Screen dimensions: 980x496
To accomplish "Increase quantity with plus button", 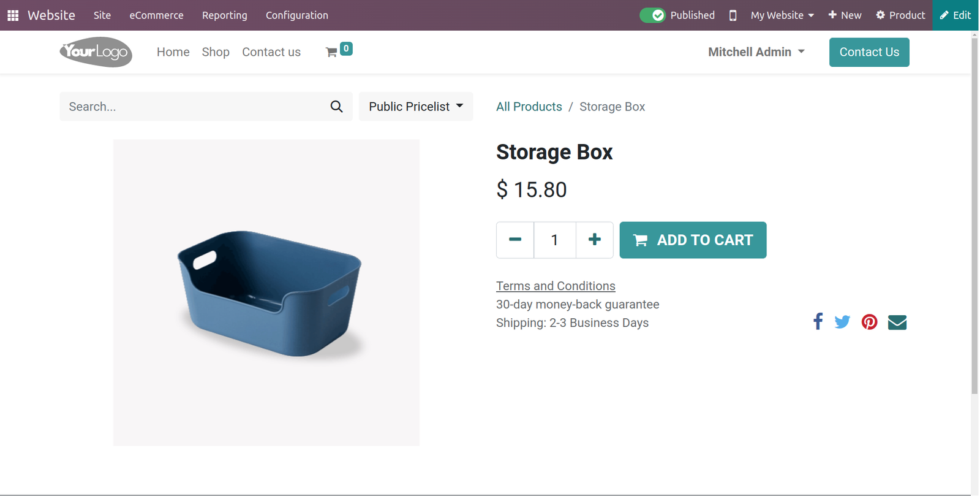I will click(x=594, y=240).
